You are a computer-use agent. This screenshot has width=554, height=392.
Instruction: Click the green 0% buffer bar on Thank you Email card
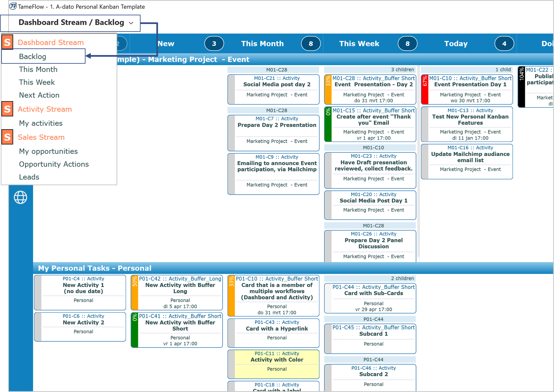click(328, 124)
